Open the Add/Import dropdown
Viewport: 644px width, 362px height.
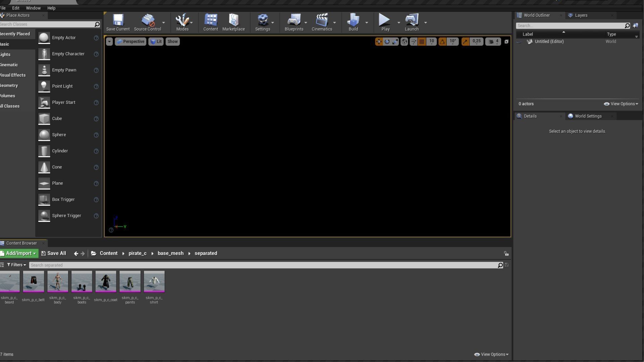click(19, 253)
